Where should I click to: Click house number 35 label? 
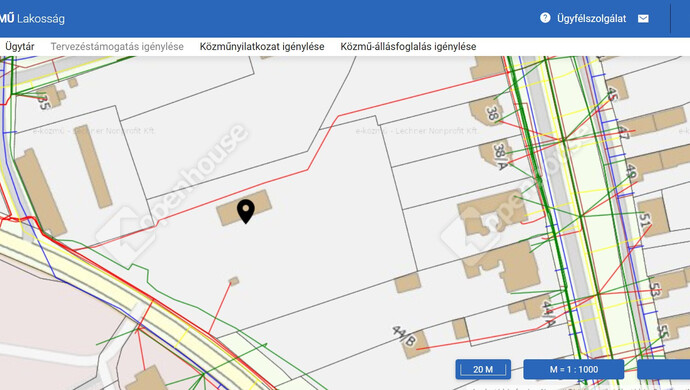(x=43, y=102)
